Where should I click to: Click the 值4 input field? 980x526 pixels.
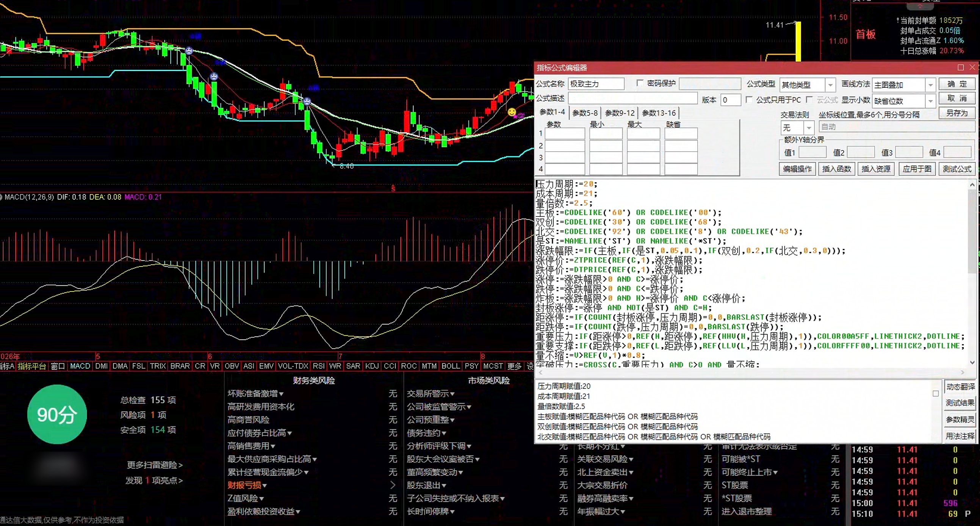click(958, 152)
